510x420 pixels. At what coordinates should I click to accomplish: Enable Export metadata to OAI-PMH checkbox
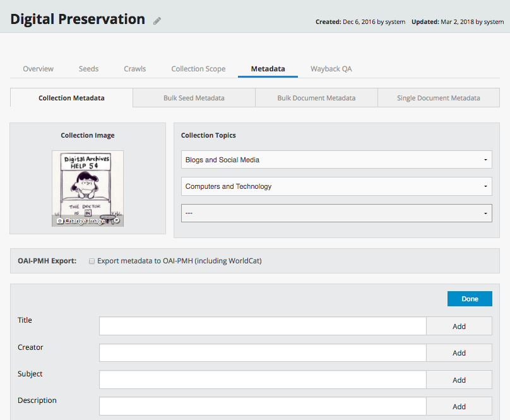click(x=92, y=261)
